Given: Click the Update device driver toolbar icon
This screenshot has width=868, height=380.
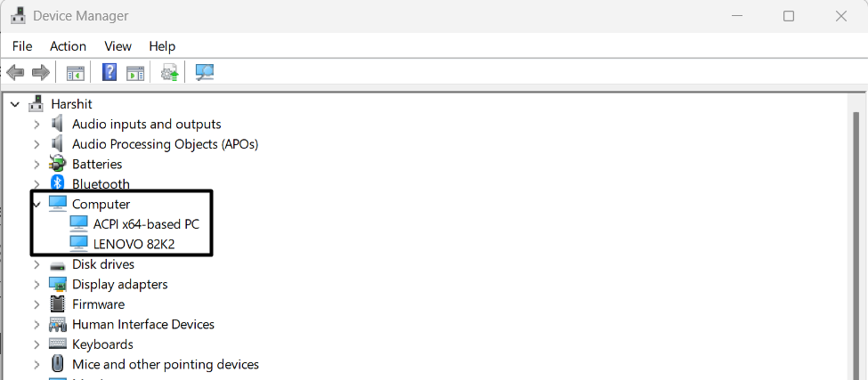Looking at the screenshot, I should coord(169,73).
